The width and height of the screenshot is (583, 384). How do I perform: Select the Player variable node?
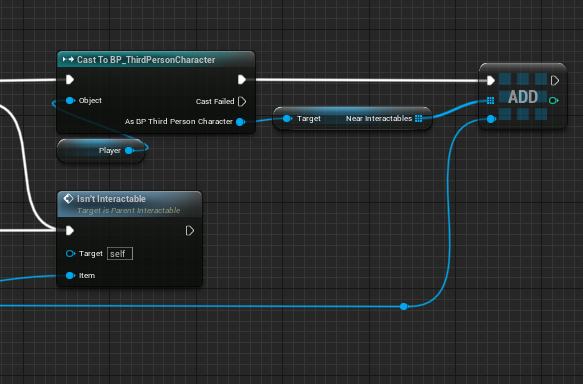[x=101, y=151]
